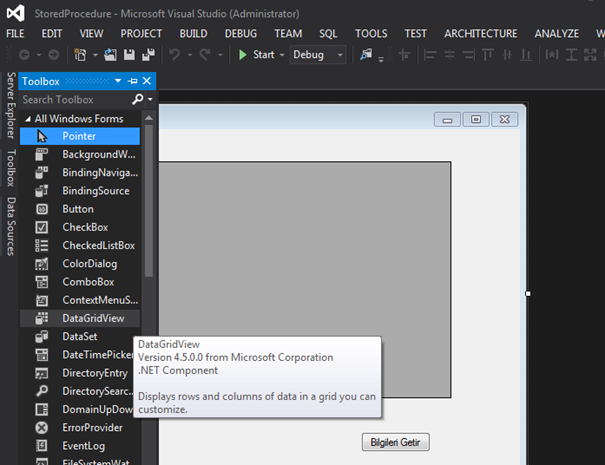Click the Align Rights layout icon
605x465 pixels.
tap(468, 55)
